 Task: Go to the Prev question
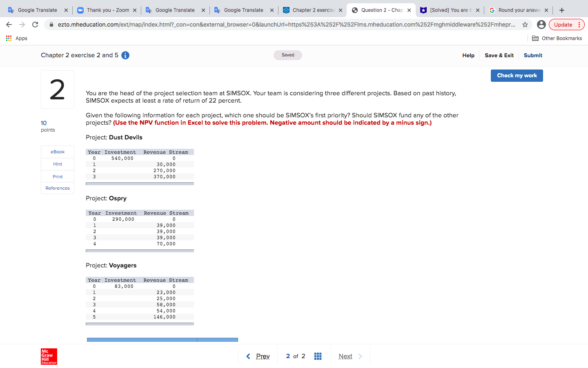tap(258, 356)
